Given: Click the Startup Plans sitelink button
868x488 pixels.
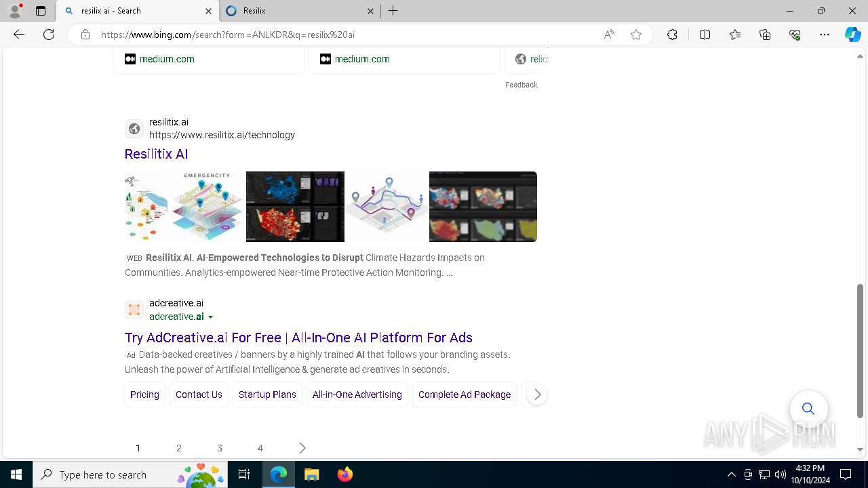Looking at the screenshot, I should (267, 394).
